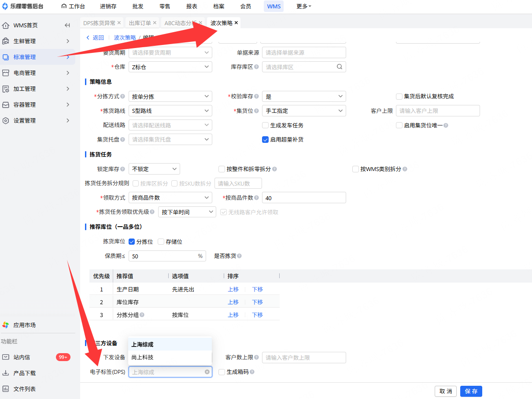Click help icon next to 校验库存
Image resolution: width=532 pixels, height=399 pixels.
(256, 96)
